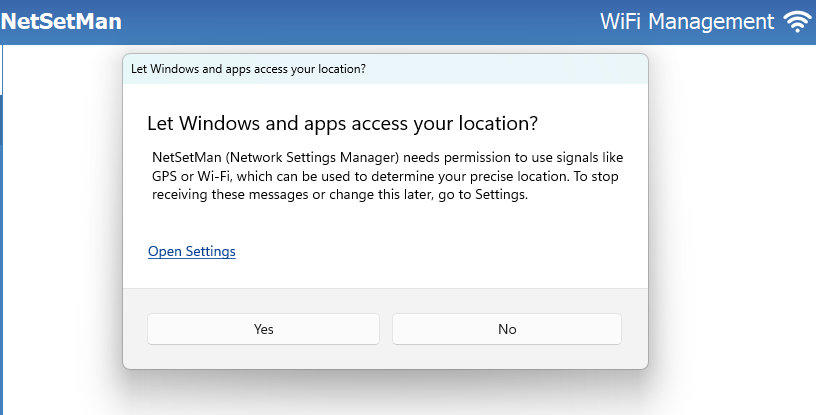Click the NetSetMan permission description paragraph
Image resolution: width=816 pixels, height=415 pixels.
click(x=387, y=176)
